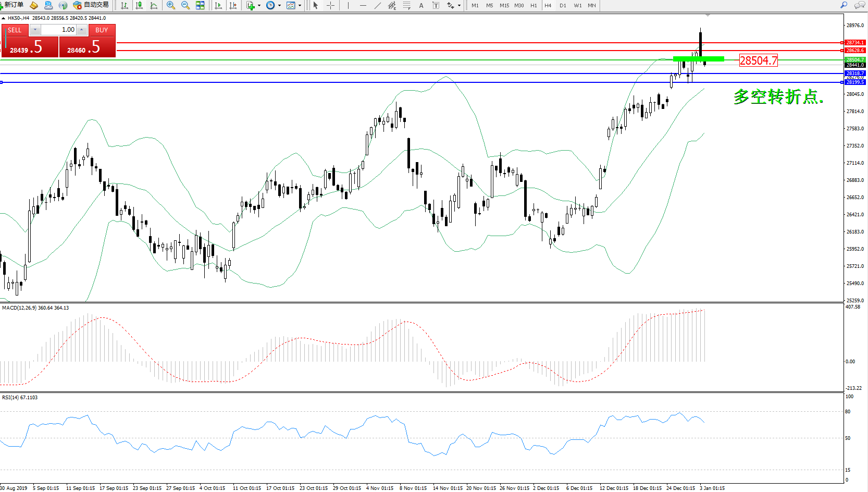This screenshot has width=868, height=492.
Task: Toggle chart auto scroll
Action: pos(218,5)
